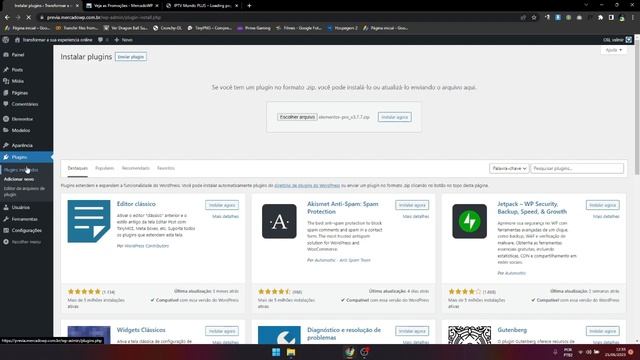Open Diagnóstico e resolução de problemas title
The image size is (640, 360).
[344, 333]
